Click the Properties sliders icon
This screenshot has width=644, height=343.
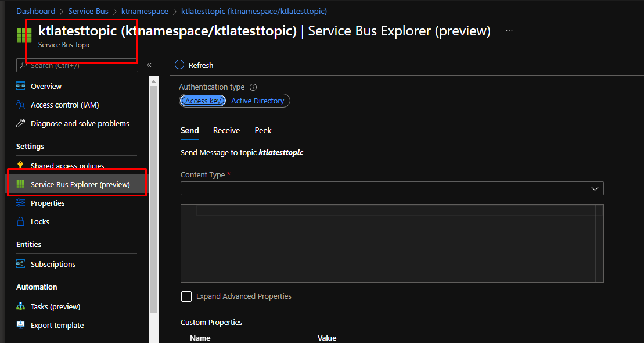click(x=21, y=203)
